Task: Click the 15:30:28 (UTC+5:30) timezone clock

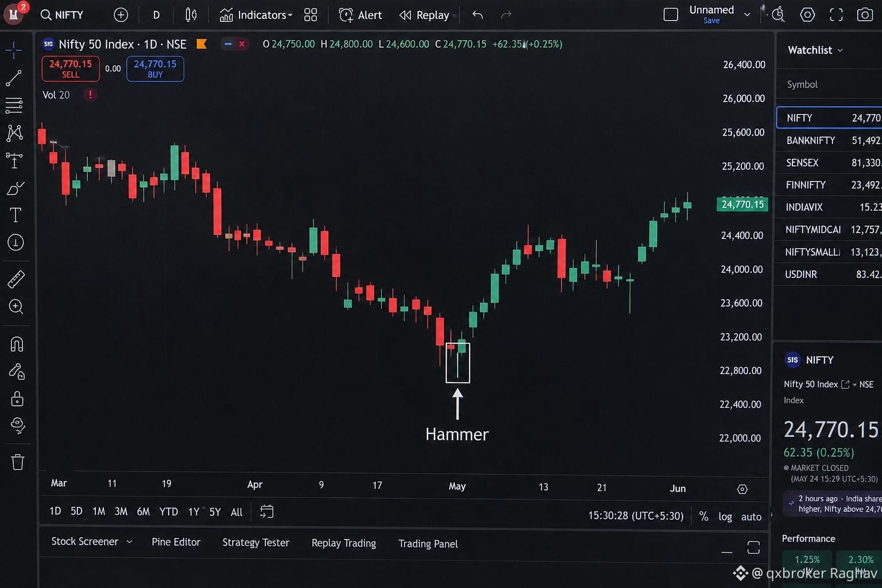Action: pyautogui.click(x=636, y=516)
